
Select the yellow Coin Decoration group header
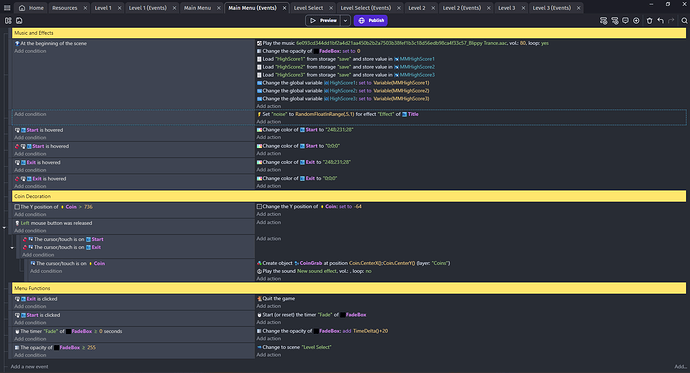coord(349,196)
